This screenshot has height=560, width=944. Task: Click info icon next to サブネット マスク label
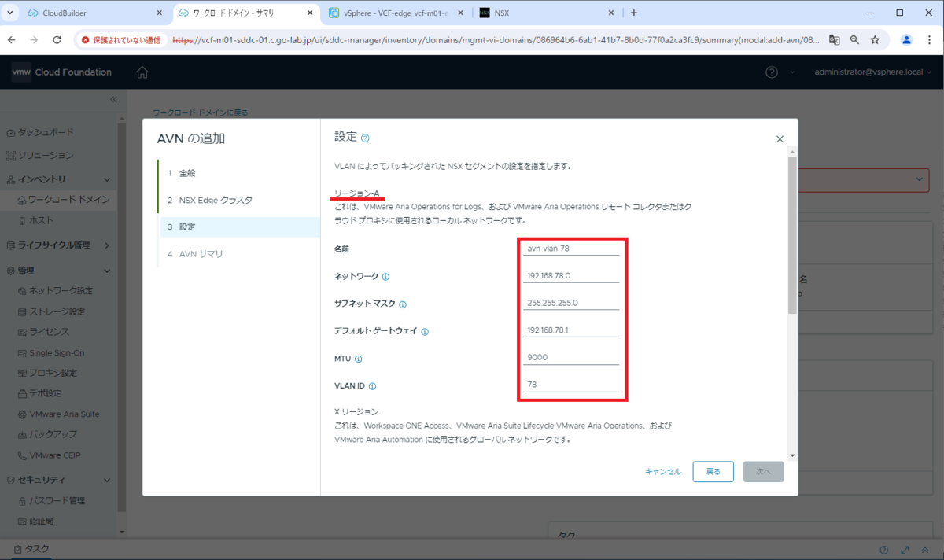click(403, 304)
